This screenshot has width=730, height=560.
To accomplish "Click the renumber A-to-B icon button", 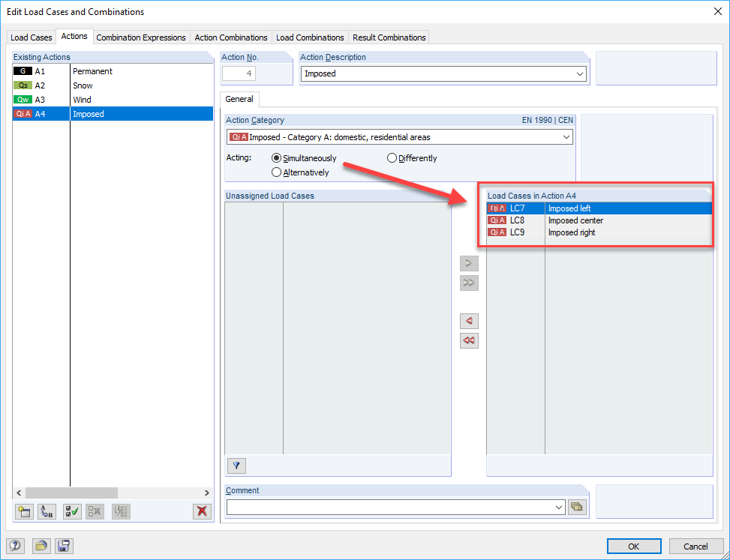I will [x=47, y=511].
